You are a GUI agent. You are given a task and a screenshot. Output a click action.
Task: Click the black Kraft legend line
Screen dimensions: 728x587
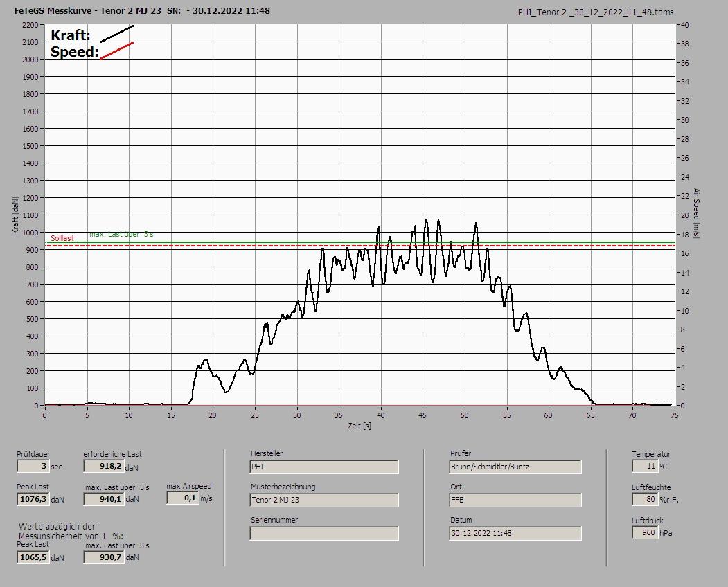(x=116, y=34)
